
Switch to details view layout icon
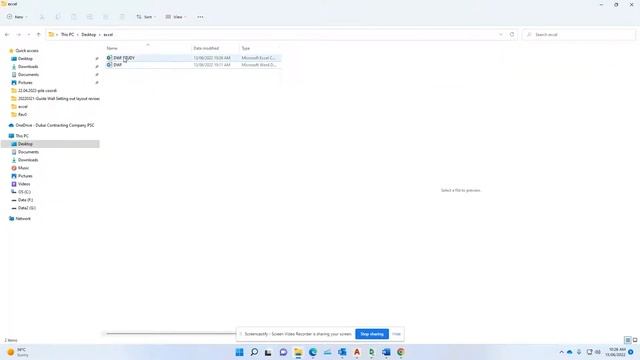(628, 340)
